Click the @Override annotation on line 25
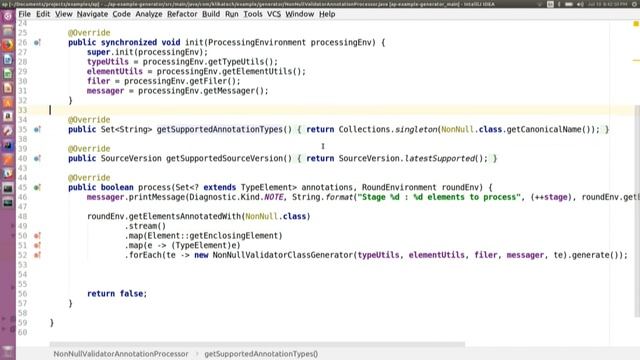Screen dimensions: 640x360 (89, 33)
